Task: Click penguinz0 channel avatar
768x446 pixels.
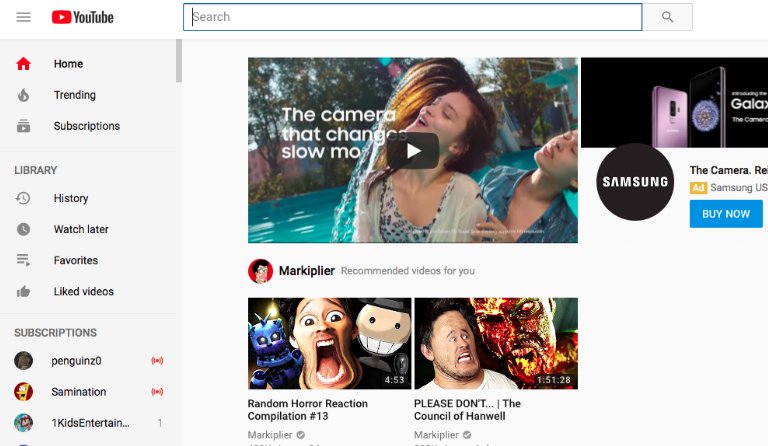Action: click(24, 361)
